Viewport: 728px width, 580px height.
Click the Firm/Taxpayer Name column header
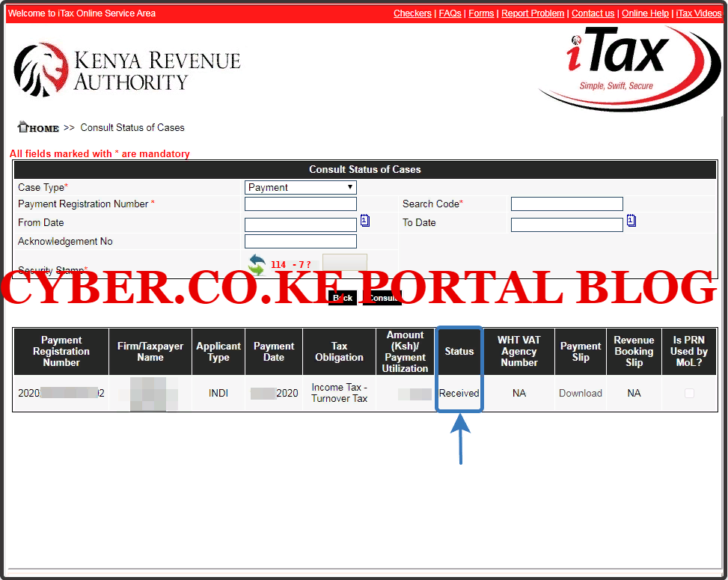coord(150,352)
